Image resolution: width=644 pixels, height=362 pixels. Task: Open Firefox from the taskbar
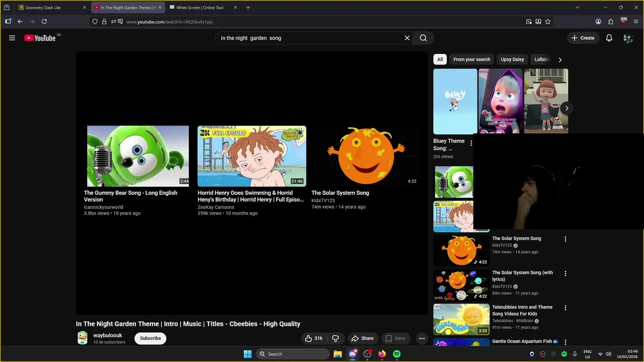click(x=382, y=354)
